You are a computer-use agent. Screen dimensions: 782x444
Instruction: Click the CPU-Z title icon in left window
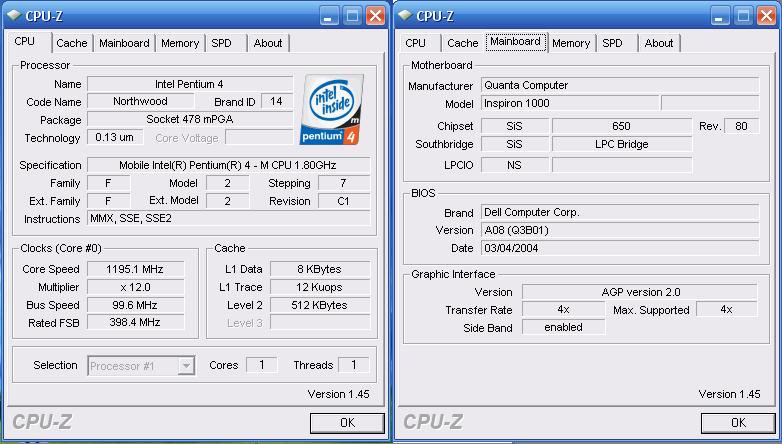tap(13, 16)
